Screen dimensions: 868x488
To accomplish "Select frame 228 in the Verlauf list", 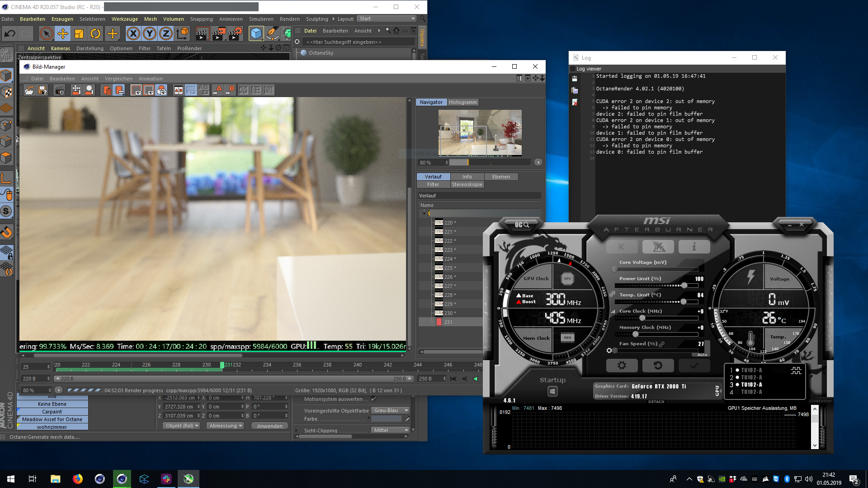I will (448, 295).
